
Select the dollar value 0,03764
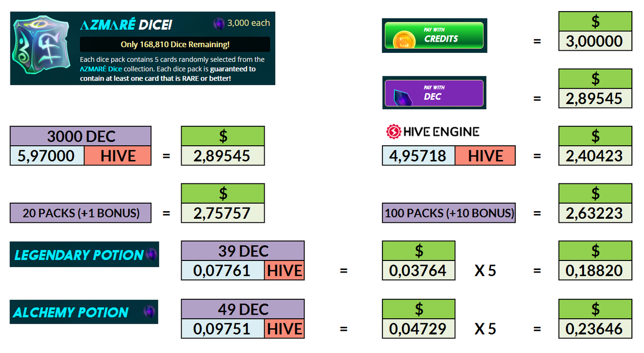click(x=419, y=271)
